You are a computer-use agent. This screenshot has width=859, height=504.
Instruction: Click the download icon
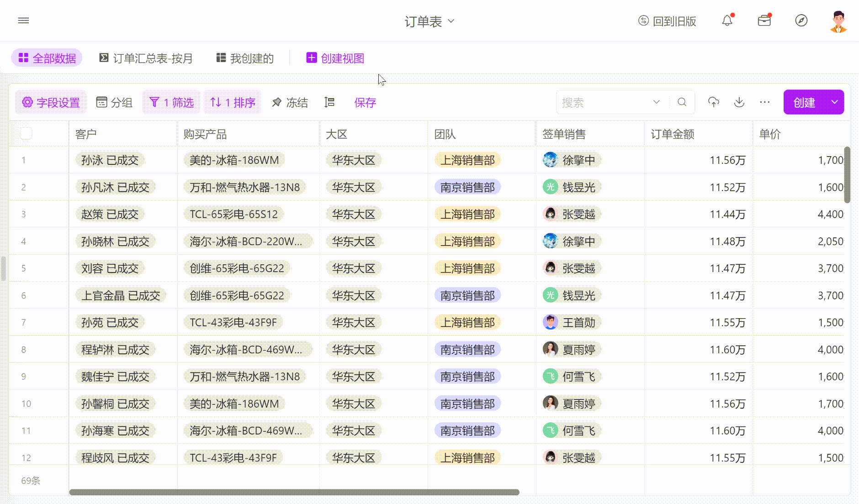pos(739,102)
